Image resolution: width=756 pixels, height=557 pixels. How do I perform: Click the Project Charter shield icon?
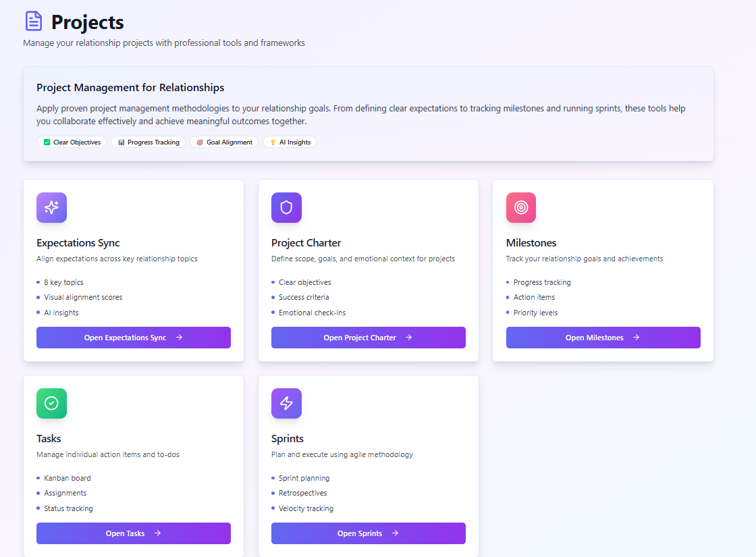[x=286, y=207]
